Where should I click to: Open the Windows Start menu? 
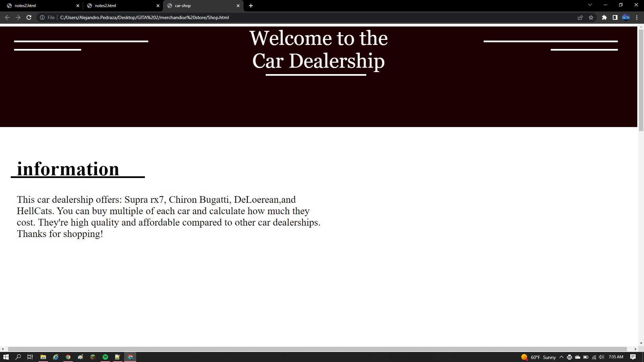pyautogui.click(x=6, y=357)
